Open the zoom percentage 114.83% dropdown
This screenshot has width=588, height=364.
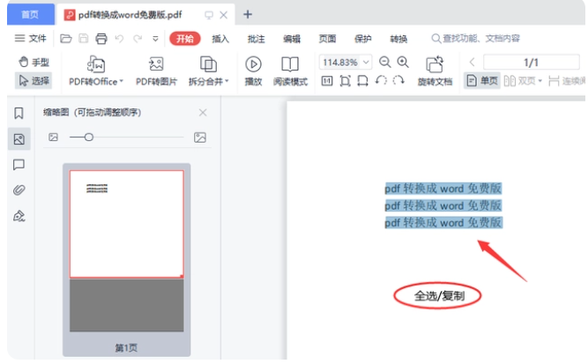click(x=346, y=63)
